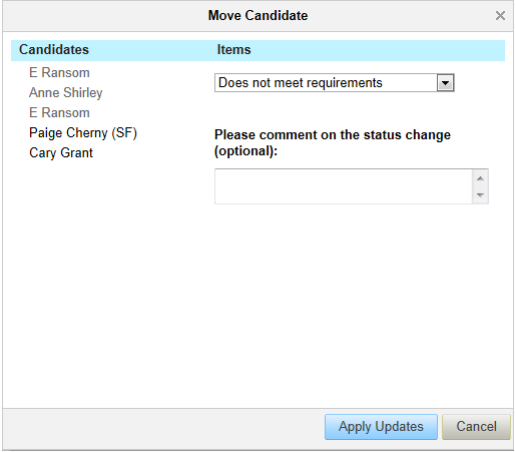This screenshot has height=452, width=515.
Task: Click the Move Candidate title text
Action: click(x=258, y=15)
